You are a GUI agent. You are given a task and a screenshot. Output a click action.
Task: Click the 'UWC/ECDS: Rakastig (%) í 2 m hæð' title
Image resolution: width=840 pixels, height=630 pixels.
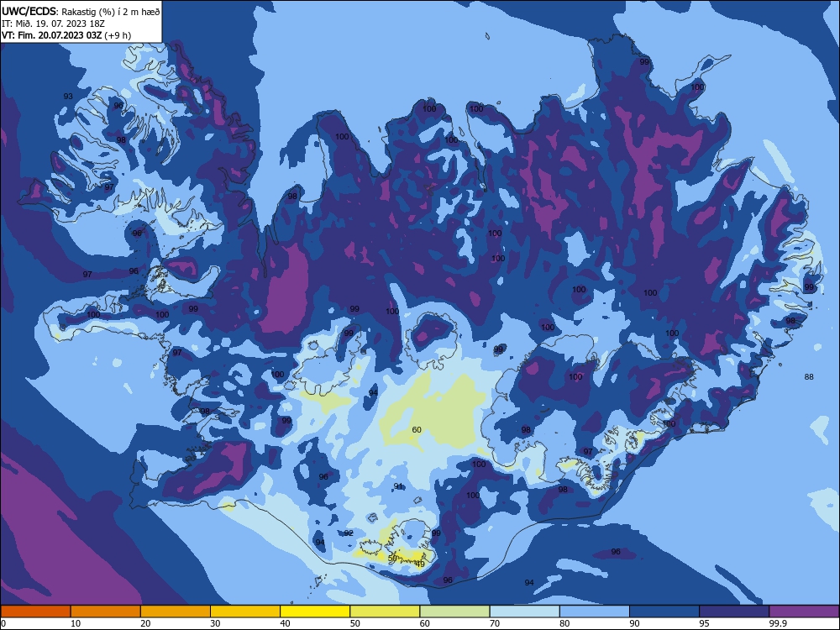click(81, 11)
